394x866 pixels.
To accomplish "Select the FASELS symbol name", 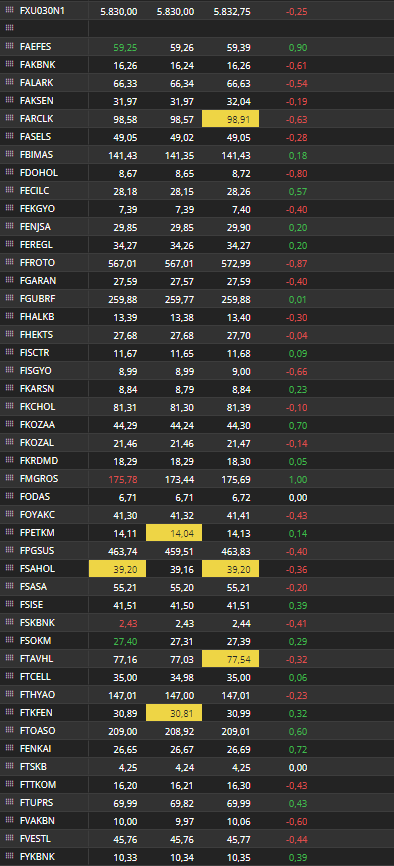I will [x=35, y=137].
